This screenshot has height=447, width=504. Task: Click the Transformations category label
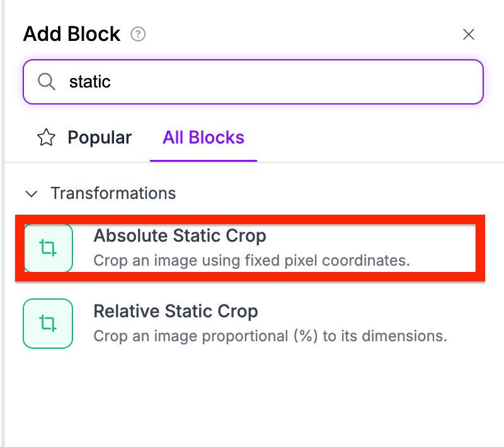113,193
